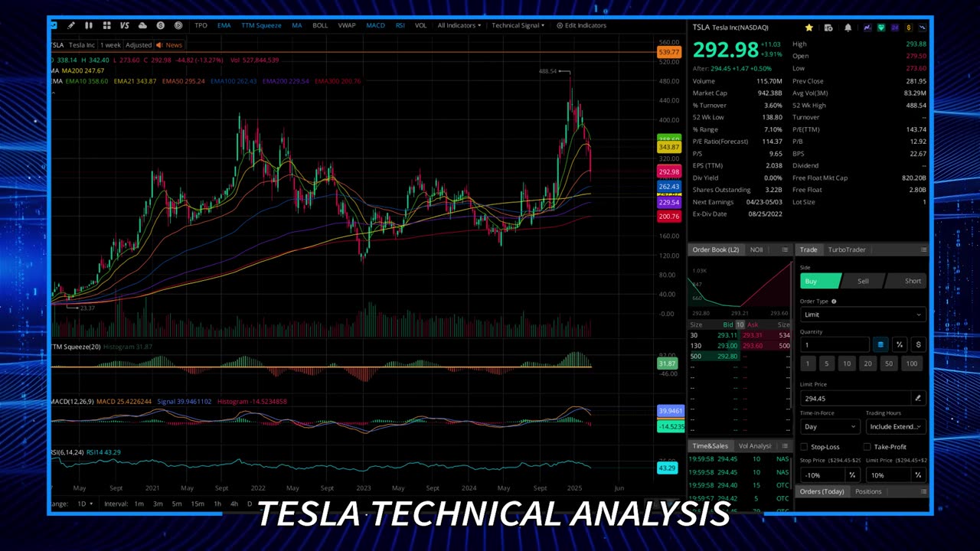Image resolution: width=980 pixels, height=551 pixels.
Task: Click the cloud save icon in chart toolbar
Action: tap(142, 25)
